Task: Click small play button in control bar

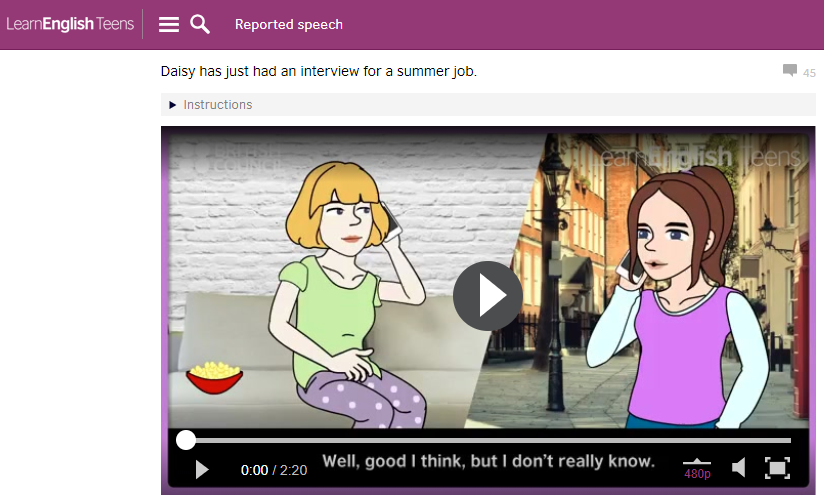Action: coord(202,469)
